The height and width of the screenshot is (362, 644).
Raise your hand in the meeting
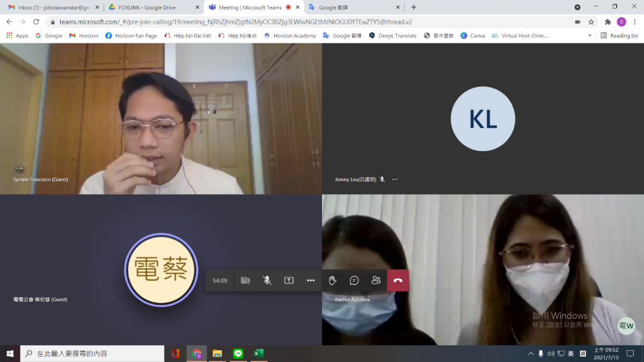[333, 280]
